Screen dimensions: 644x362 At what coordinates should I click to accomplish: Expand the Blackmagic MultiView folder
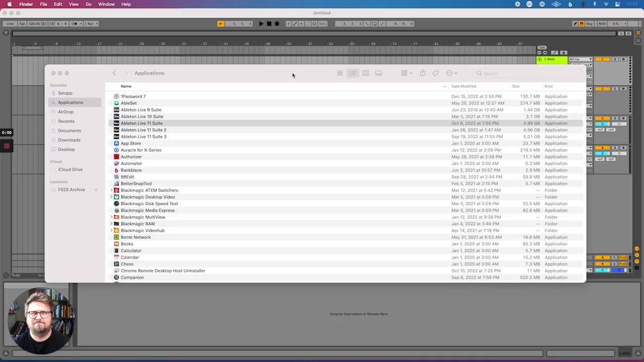112,217
